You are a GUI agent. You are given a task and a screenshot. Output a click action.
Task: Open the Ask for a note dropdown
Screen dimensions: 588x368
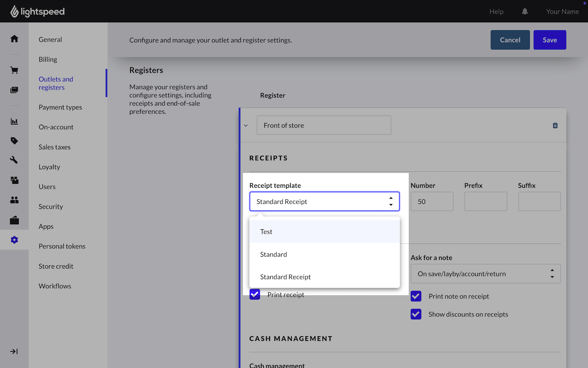click(485, 274)
